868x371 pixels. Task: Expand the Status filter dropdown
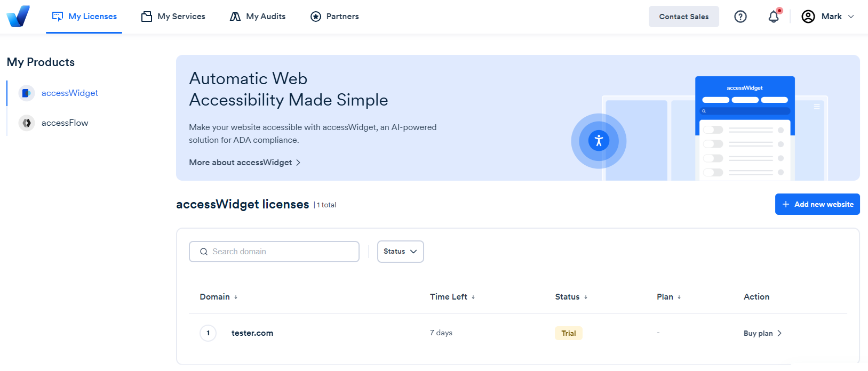(x=400, y=252)
